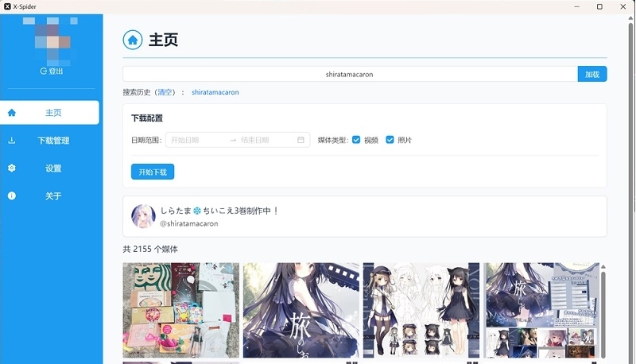636x364 pixels.
Task: Open the Starbucks gifts photo thumbnail
Action: click(x=181, y=310)
